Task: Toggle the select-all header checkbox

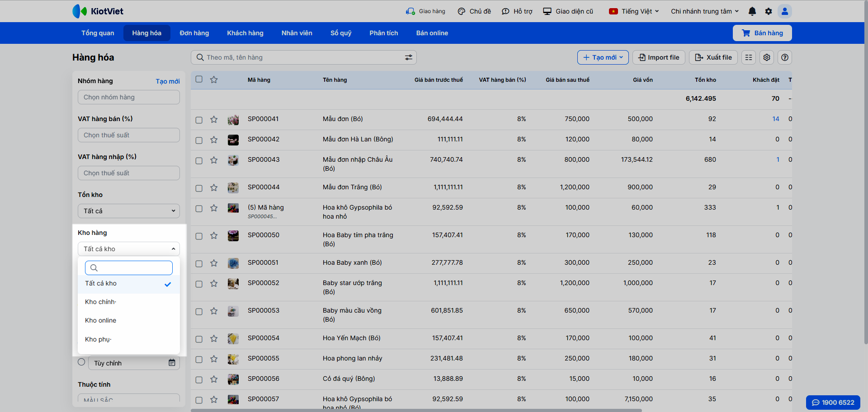Action: tap(199, 80)
